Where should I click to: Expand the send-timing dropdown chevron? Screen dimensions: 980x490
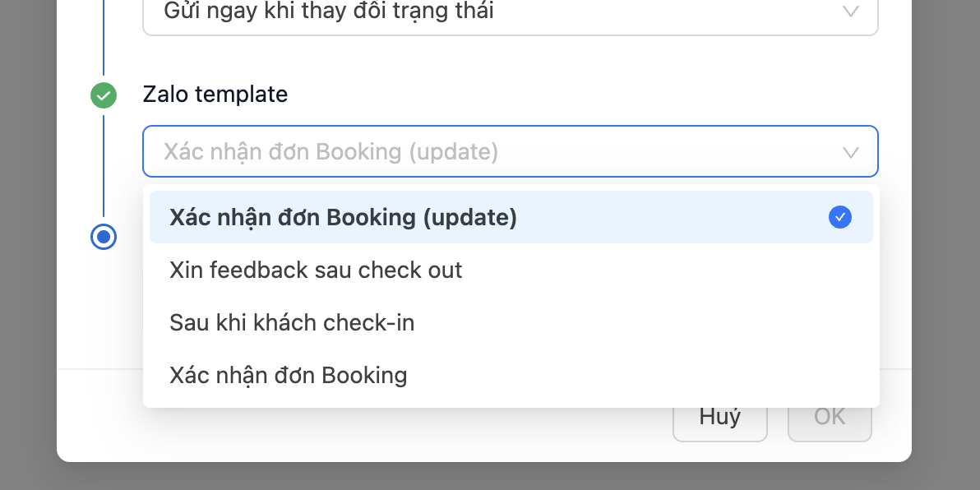click(851, 12)
